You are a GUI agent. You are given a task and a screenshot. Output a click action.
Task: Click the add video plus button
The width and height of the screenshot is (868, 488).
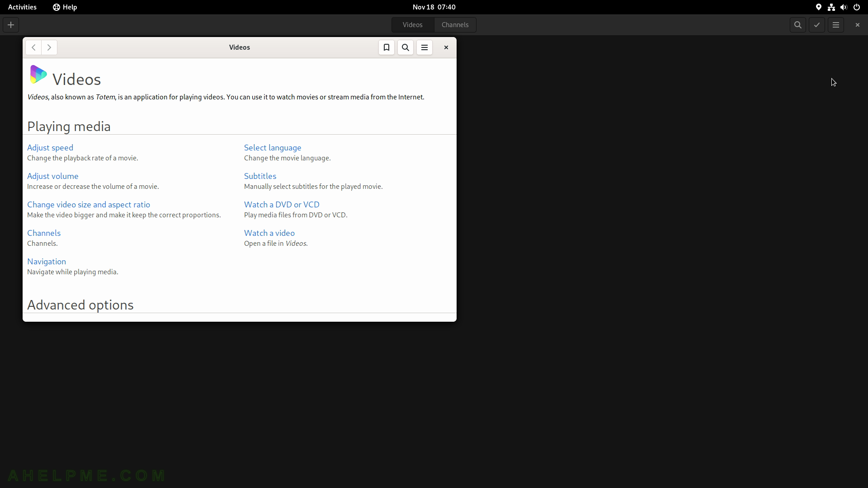point(11,25)
